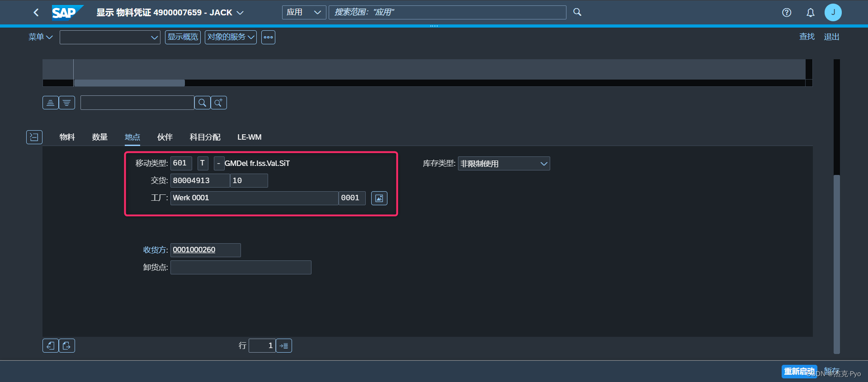Click the GMDel fr.Iss.Val.SiT description text
Viewport: 868px width, 382px height.
[x=257, y=163]
